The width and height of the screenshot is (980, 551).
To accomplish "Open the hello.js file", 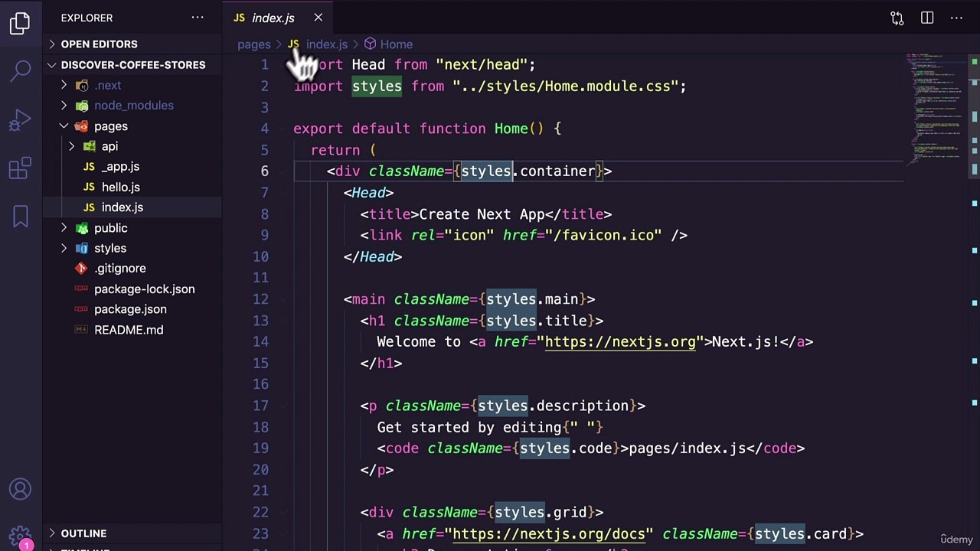I will click(x=132, y=187).
